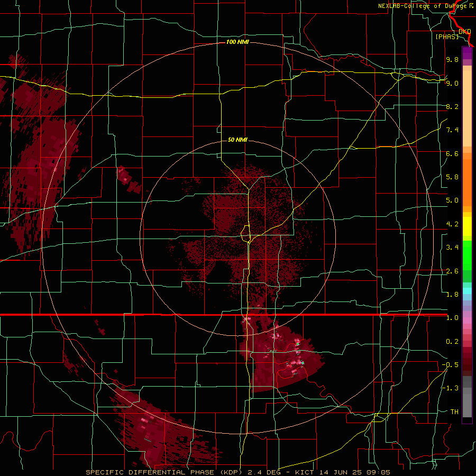Select the 2.6 scale value
The width and height of the screenshot is (476, 476).
point(452,271)
